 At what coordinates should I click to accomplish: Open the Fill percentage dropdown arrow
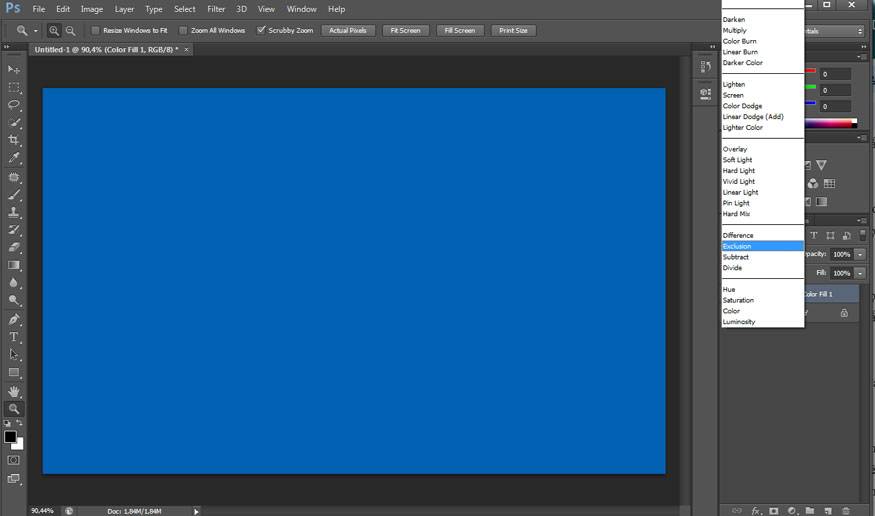pyautogui.click(x=859, y=273)
